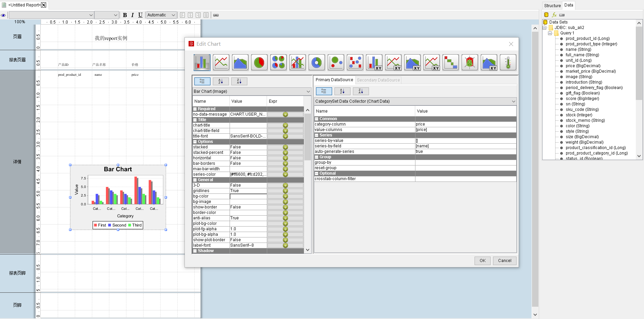Switch to Primary DataSource tab

click(x=334, y=80)
